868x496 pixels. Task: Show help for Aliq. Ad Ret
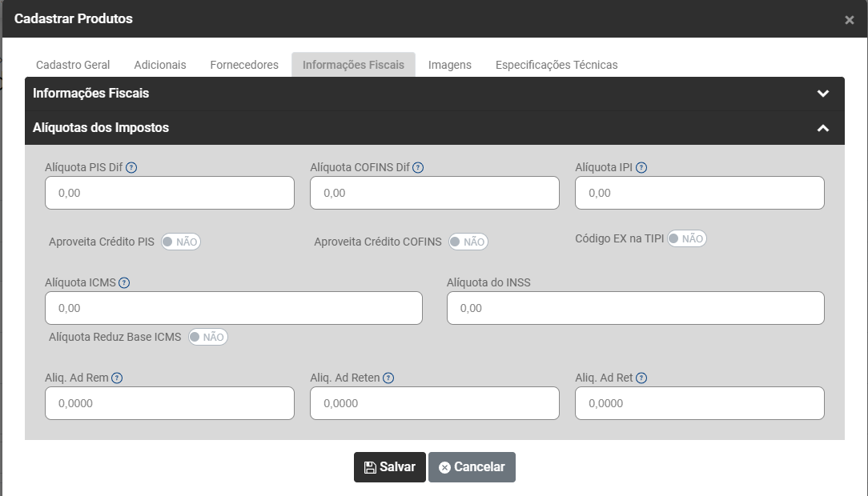(x=641, y=378)
